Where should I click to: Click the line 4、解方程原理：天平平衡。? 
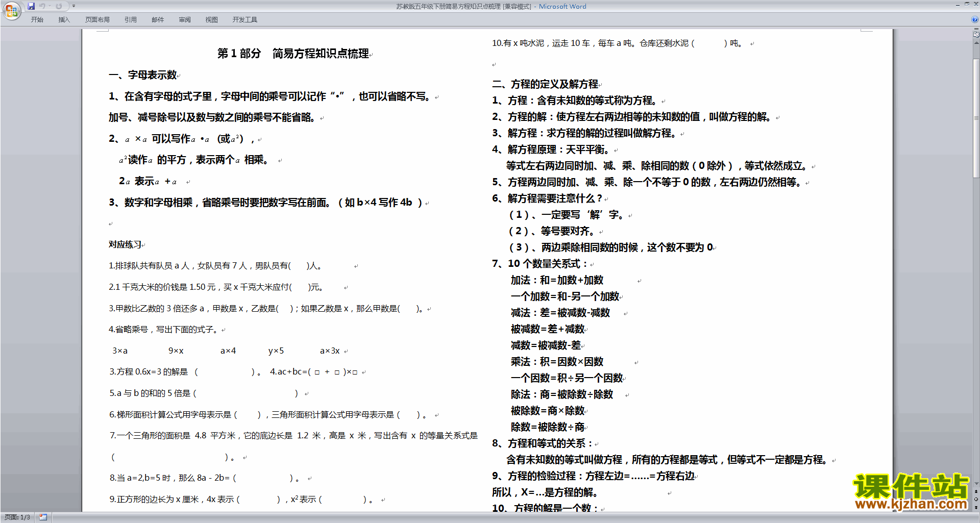point(551,150)
